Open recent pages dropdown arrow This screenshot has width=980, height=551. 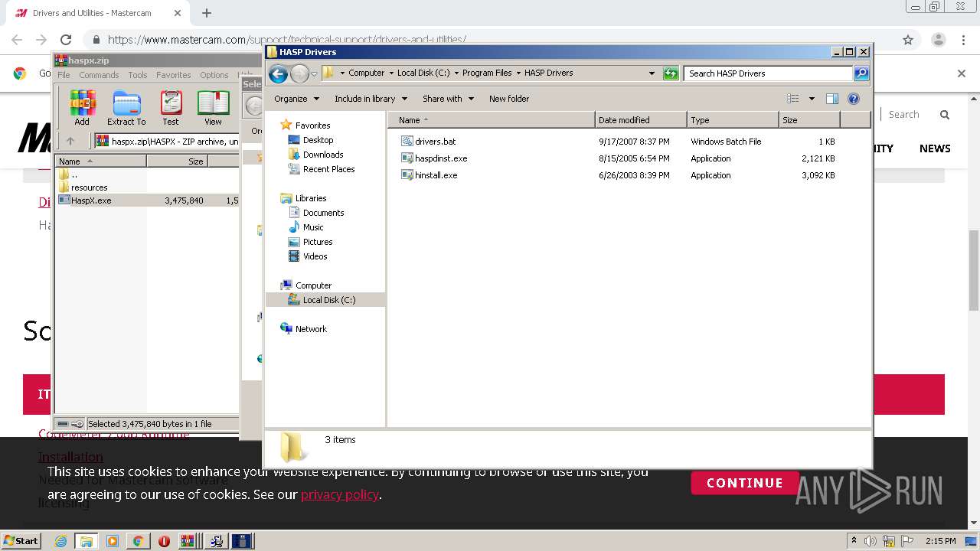pyautogui.click(x=314, y=74)
